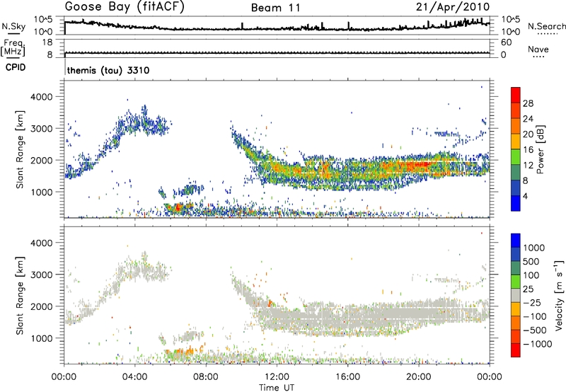Image resolution: width=566 pixels, height=392 pixels.
Task: Click the date "21/Apr/2010"
Action: (453, 7)
